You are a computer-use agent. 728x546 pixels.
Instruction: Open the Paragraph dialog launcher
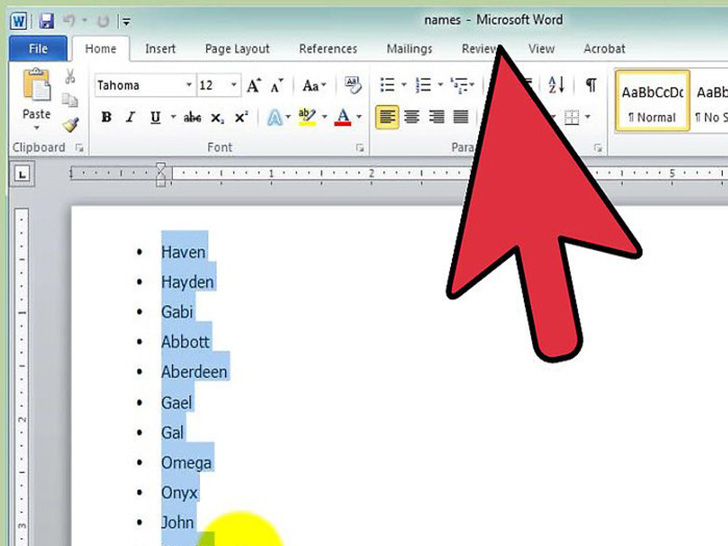pos(598,148)
